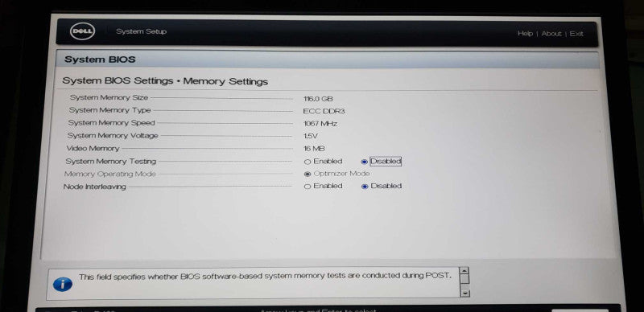Click the Exit link
Viewport: 644px width, 312px height.
[576, 34]
